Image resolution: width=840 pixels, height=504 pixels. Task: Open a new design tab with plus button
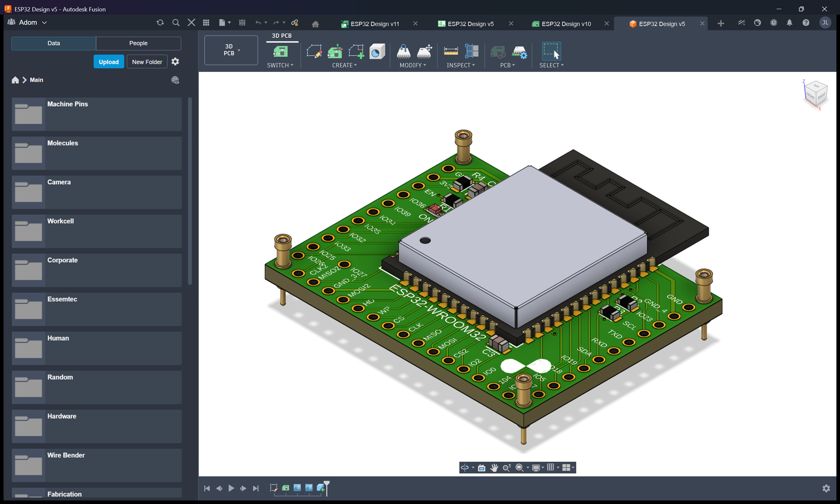point(721,24)
